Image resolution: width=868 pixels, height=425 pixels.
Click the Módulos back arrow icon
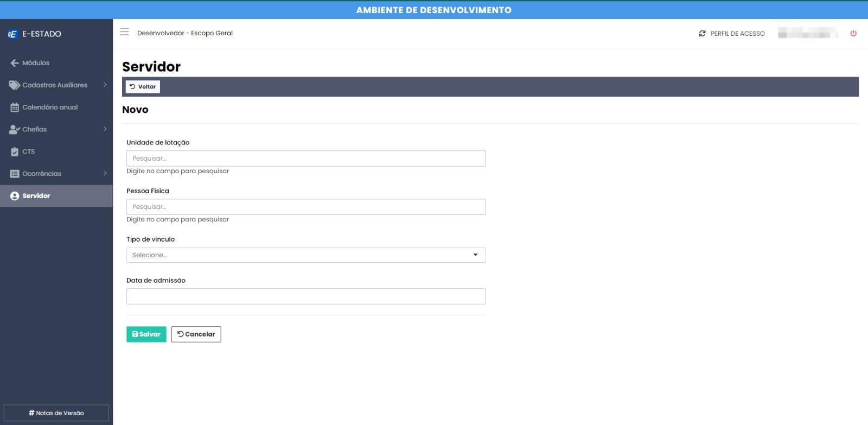coord(15,63)
